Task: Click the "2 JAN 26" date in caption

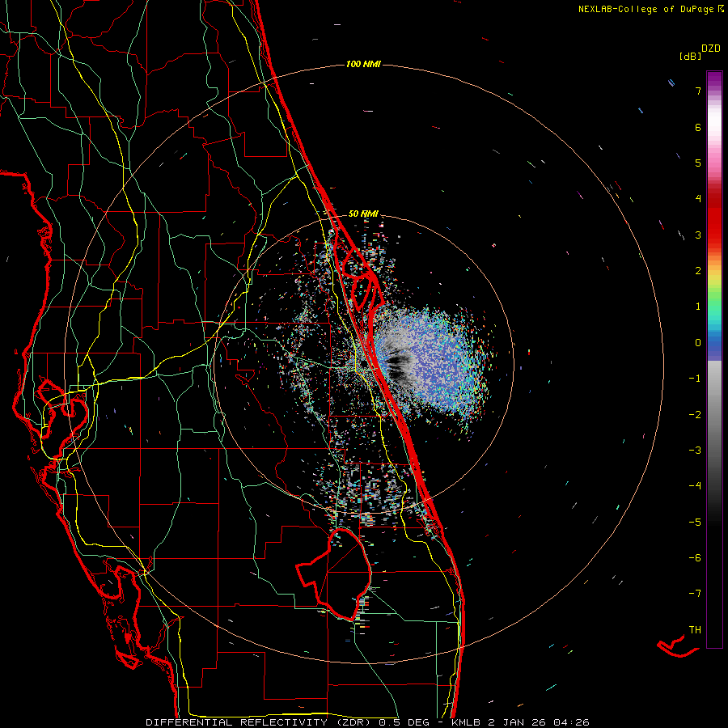Action: point(518,722)
